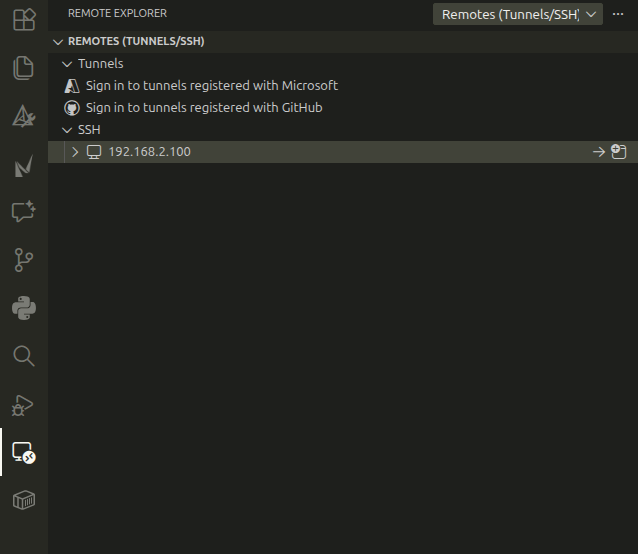The image size is (638, 554).
Task: Open the Containers view icon
Action: tap(23, 500)
